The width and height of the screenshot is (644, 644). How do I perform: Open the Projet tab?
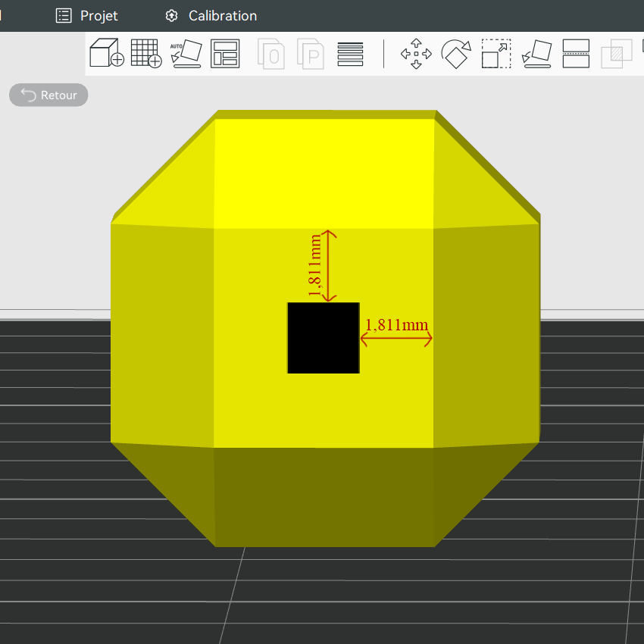point(87,16)
